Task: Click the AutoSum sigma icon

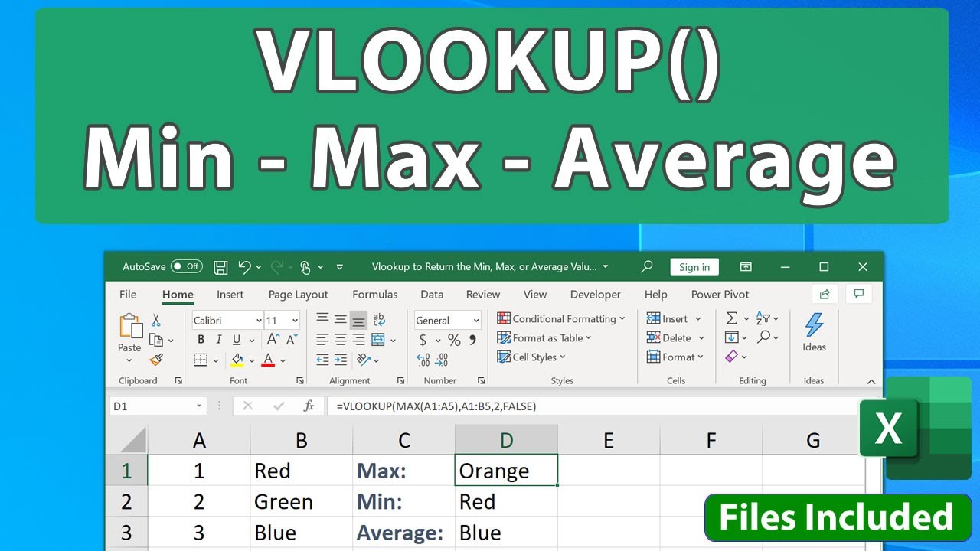Action: 732,318
